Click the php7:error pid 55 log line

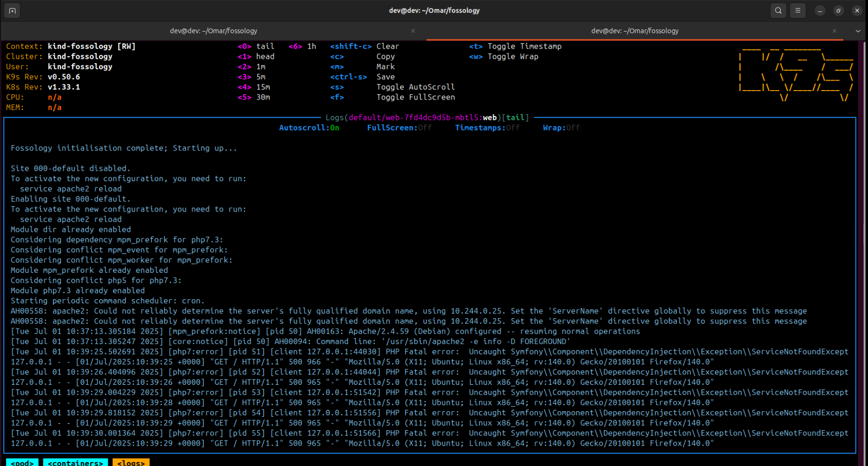[x=430, y=434]
